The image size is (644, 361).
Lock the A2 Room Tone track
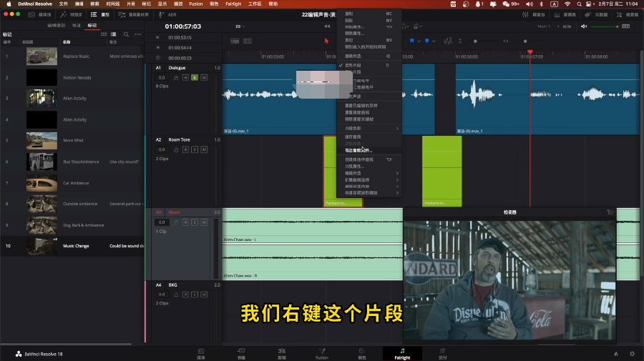[176, 149]
